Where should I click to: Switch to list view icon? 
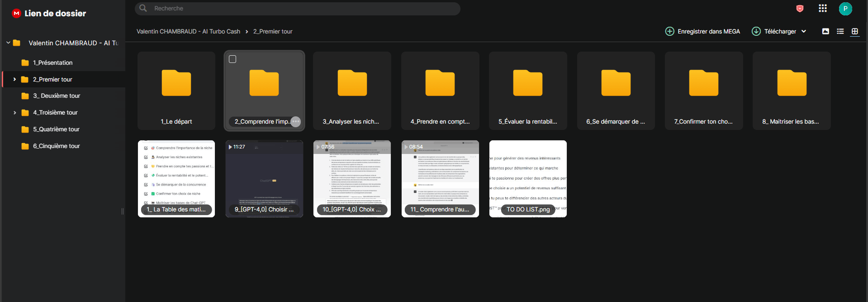tap(840, 31)
